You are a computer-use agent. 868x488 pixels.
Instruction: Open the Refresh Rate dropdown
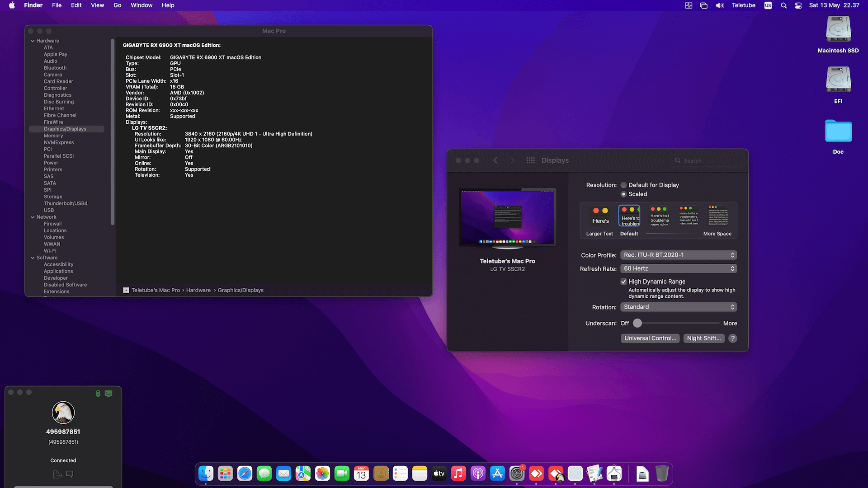coord(679,269)
